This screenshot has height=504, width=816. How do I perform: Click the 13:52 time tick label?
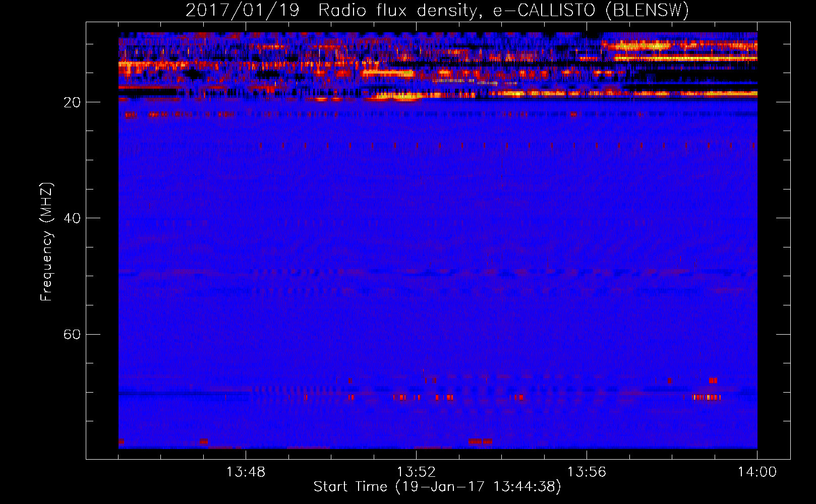pos(416,472)
